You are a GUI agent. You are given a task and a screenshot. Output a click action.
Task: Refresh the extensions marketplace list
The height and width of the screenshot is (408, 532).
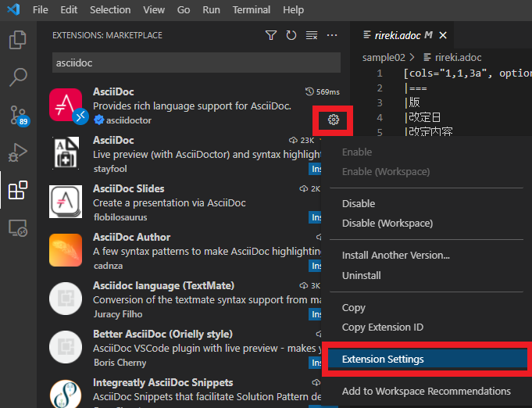[x=291, y=35]
